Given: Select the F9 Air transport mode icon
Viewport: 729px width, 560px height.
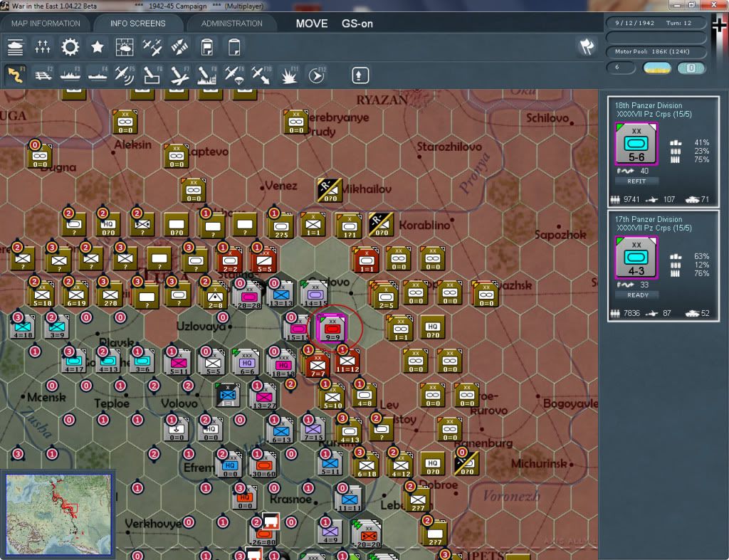Looking at the screenshot, I should pyautogui.click(x=234, y=75).
